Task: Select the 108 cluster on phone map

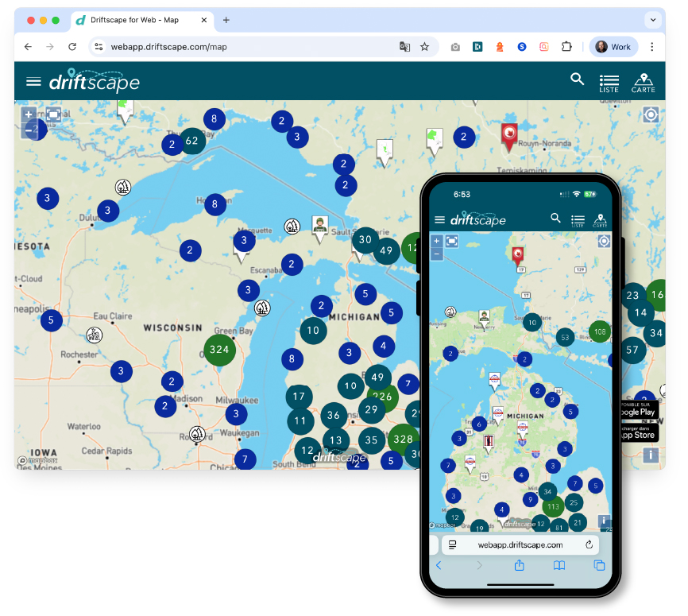Action: tap(600, 332)
